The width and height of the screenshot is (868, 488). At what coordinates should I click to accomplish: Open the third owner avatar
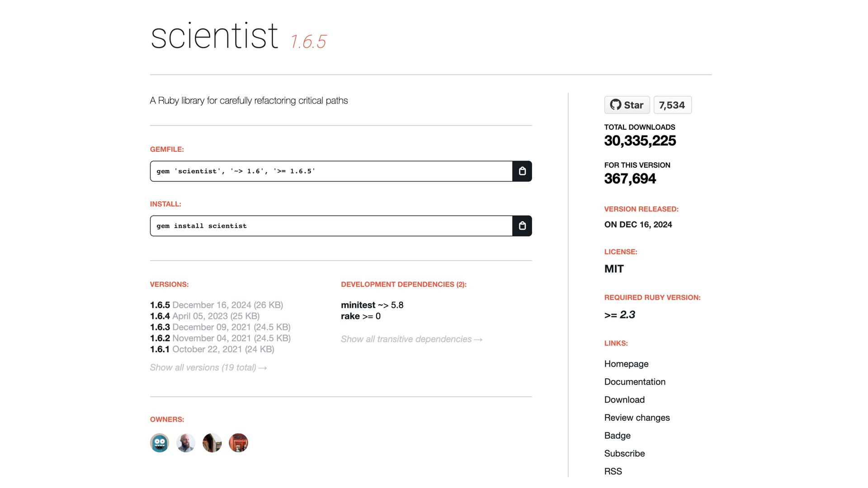click(x=212, y=443)
